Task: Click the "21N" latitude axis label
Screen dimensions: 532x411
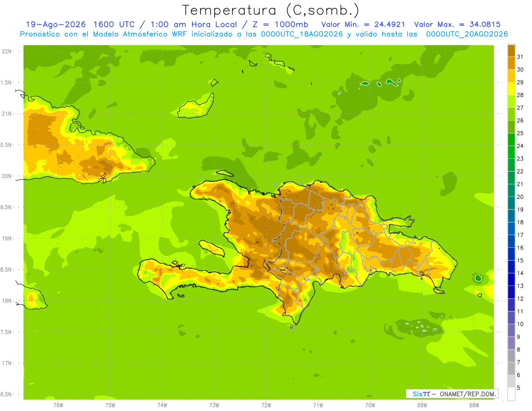Action: click(7, 114)
